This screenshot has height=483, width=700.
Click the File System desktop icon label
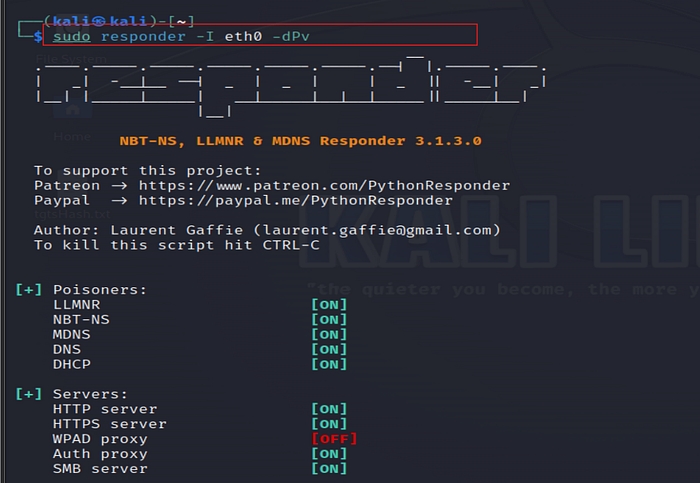tap(72, 60)
